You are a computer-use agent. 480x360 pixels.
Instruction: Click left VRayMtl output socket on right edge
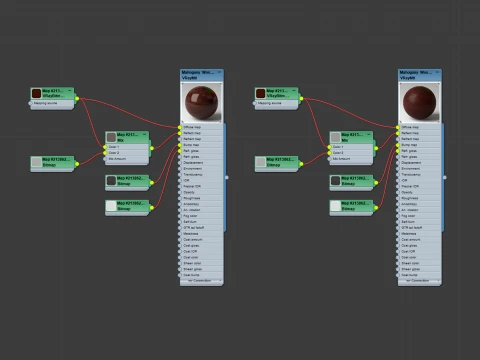[x=227, y=177]
